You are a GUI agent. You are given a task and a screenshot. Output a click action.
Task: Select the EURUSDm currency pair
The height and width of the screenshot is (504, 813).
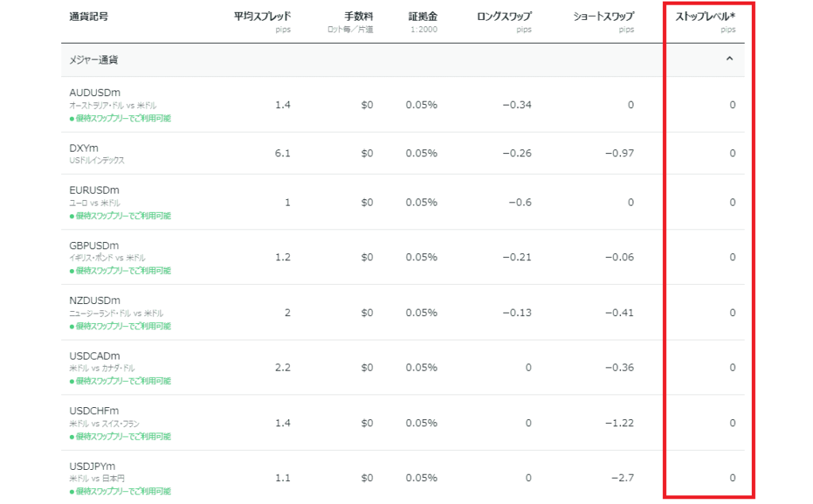point(94,190)
